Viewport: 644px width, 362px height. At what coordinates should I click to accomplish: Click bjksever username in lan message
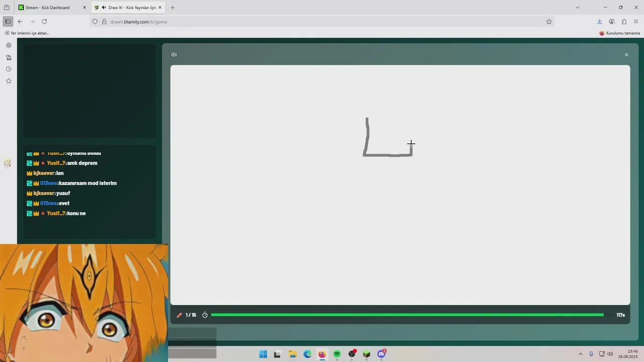44,173
